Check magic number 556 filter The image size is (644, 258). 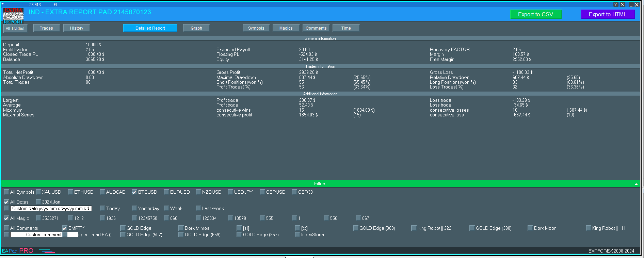point(326,218)
